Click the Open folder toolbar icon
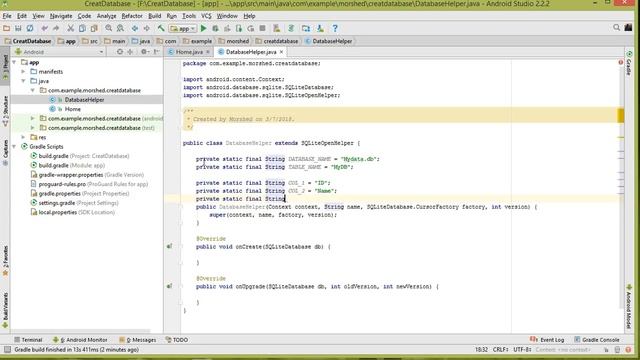Viewport: 640px width, 360px height. (x=7, y=29)
